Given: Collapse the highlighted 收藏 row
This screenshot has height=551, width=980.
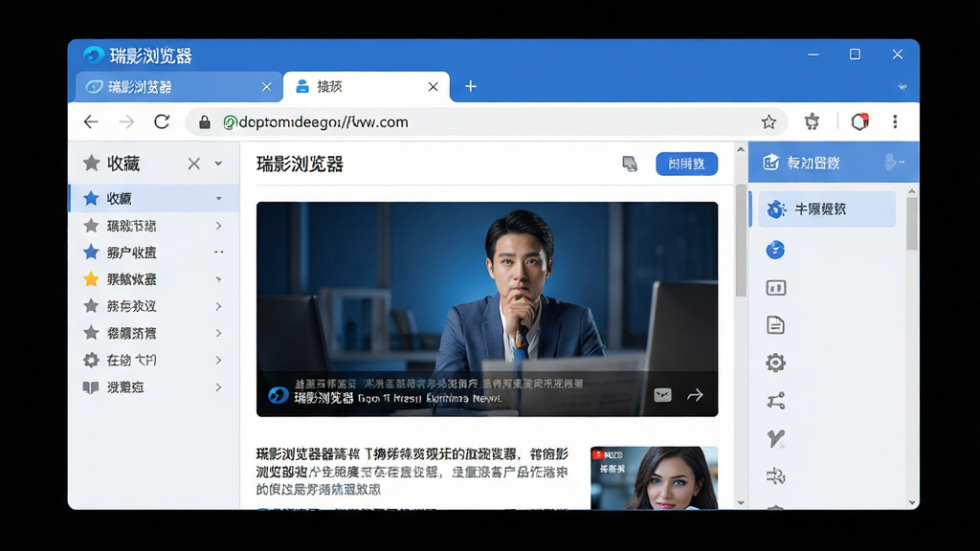Looking at the screenshot, I should point(219,199).
